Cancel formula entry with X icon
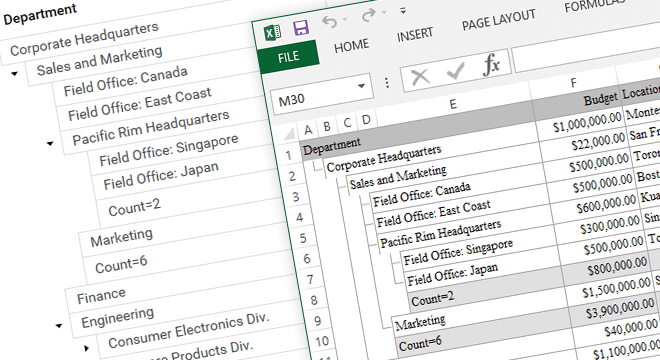Image resolution: width=660 pixels, height=360 pixels. [420, 77]
